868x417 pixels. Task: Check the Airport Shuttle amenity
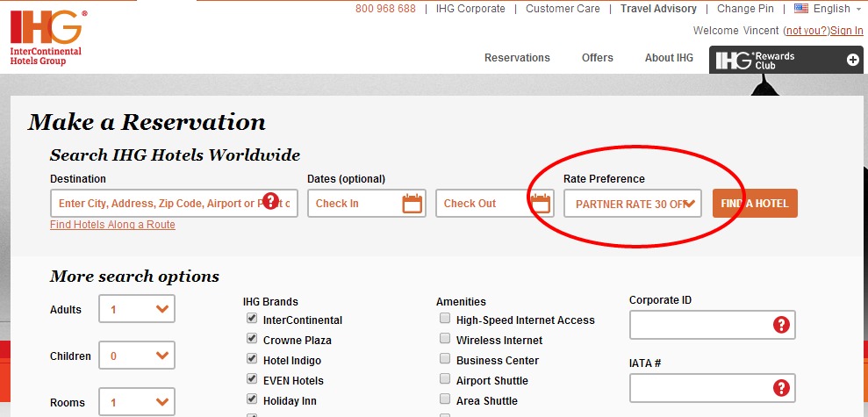coord(444,378)
